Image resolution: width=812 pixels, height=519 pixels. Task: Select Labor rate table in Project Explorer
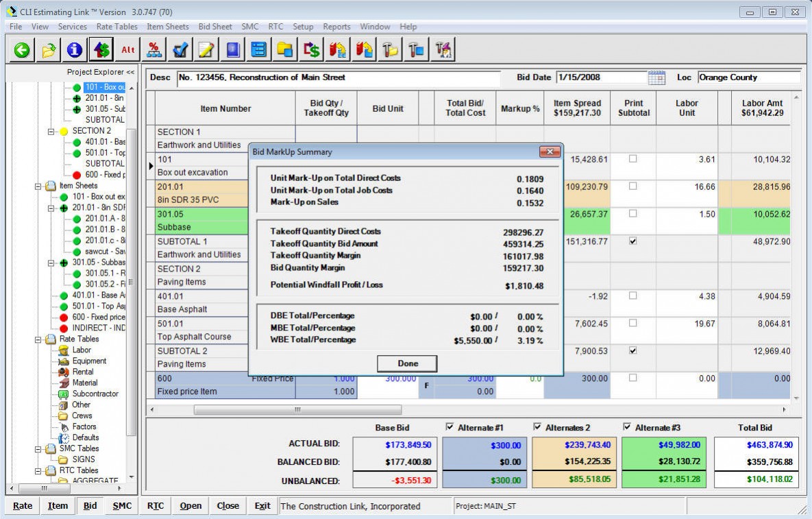(82, 350)
